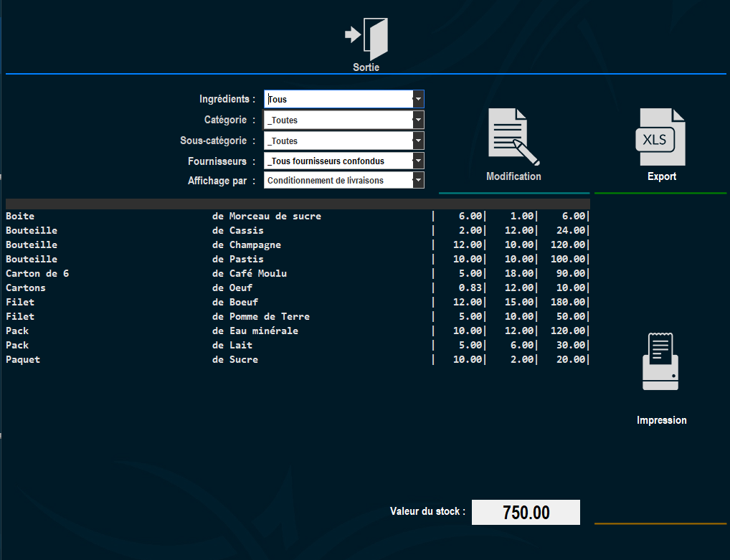Open the Catégorie dropdown arrow
This screenshot has height=560, width=730.
coord(418,120)
